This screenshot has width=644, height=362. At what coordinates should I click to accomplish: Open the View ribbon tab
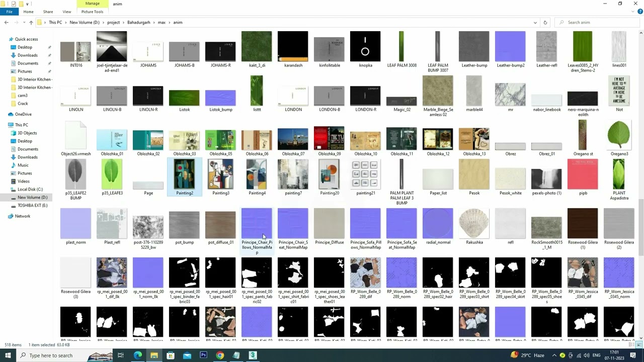[x=66, y=12]
